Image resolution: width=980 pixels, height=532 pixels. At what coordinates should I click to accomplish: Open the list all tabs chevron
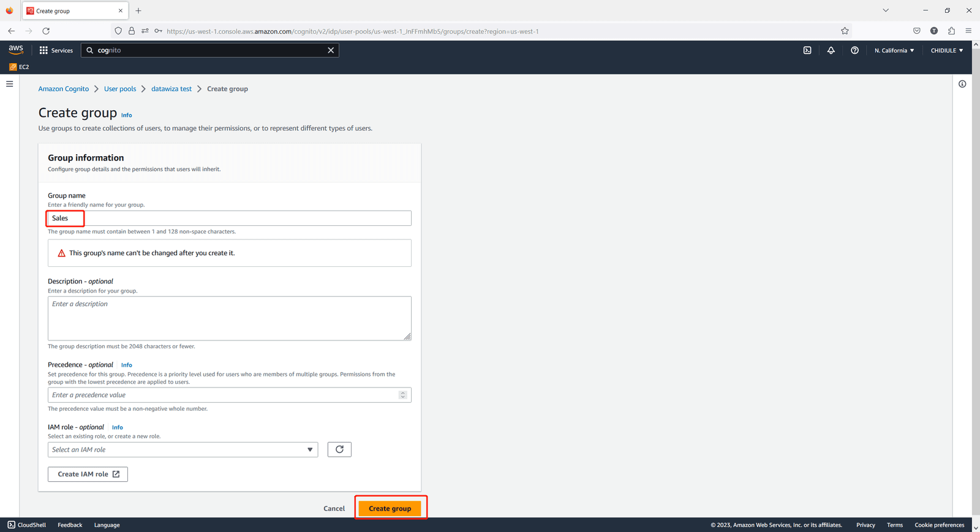886,10
